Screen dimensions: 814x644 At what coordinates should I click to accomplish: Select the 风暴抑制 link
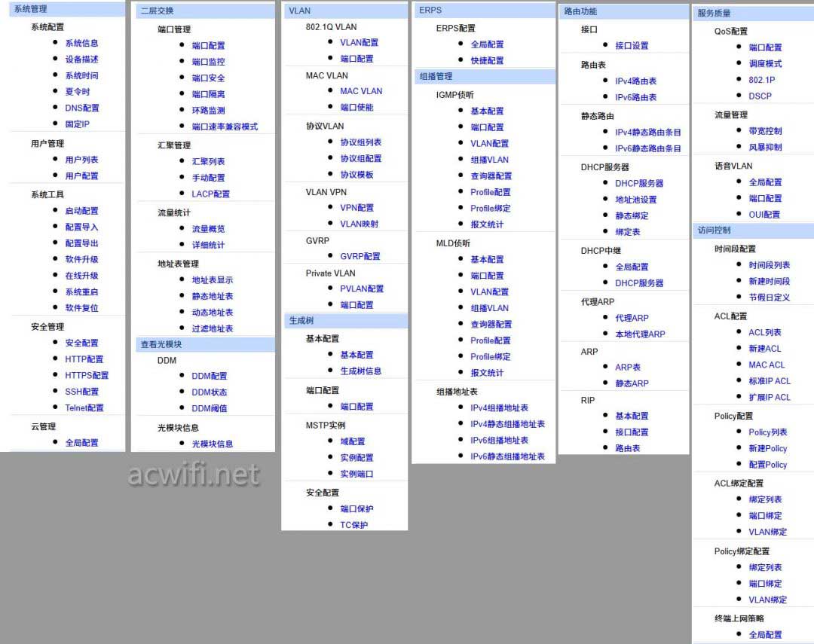click(765, 147)
